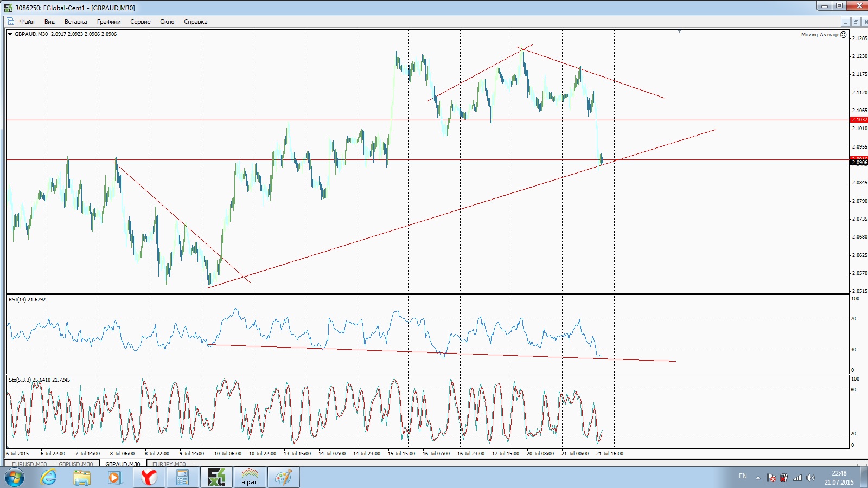
Task: Switch to the EURUSD,M30 chart tab
Action: [x=29, y=464]
